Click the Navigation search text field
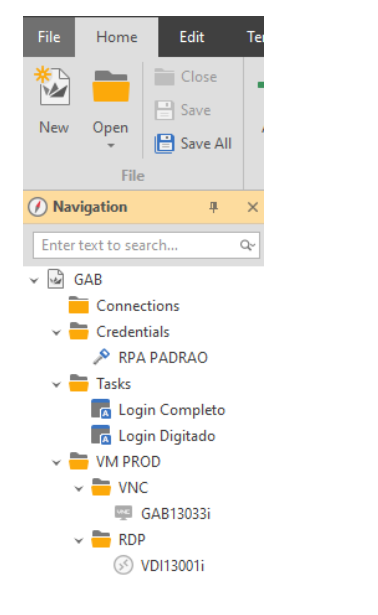Viewport: 378px width, 615px height. [146, 246]
